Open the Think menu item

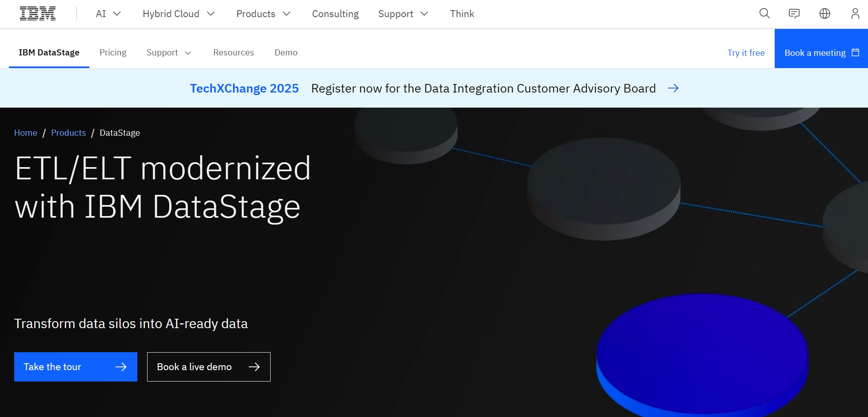point(462,13)
